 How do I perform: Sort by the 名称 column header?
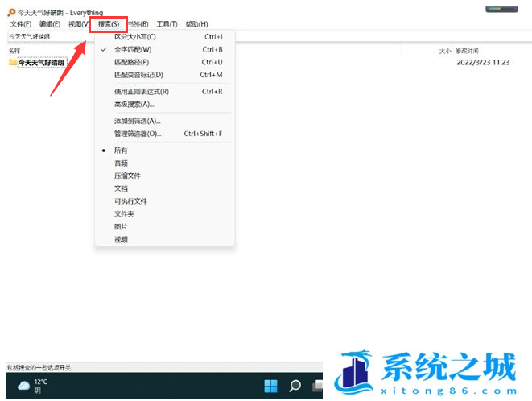click(14, 51)
